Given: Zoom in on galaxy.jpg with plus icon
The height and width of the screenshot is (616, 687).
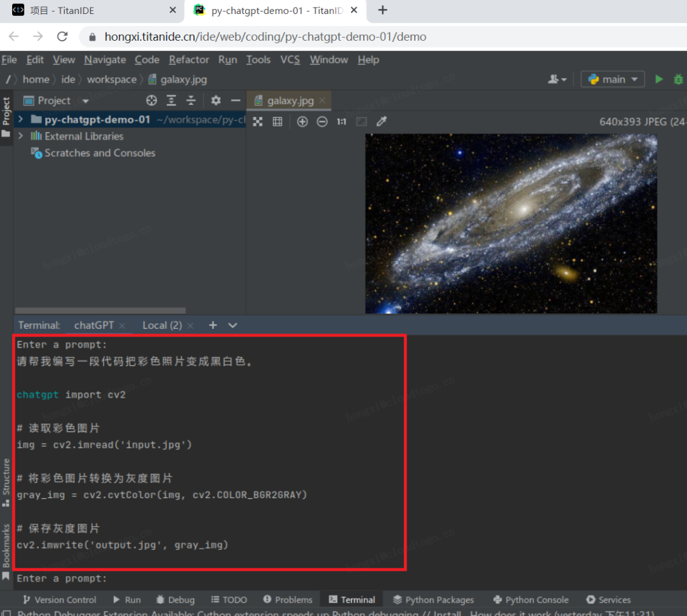Looking at the screenshot, I should [x=302, y=122].
